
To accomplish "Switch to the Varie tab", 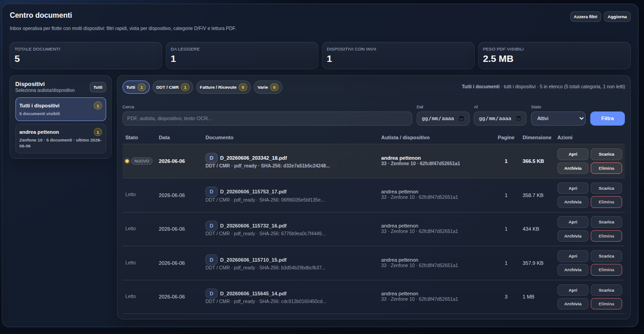I will [x=268, y=87].
